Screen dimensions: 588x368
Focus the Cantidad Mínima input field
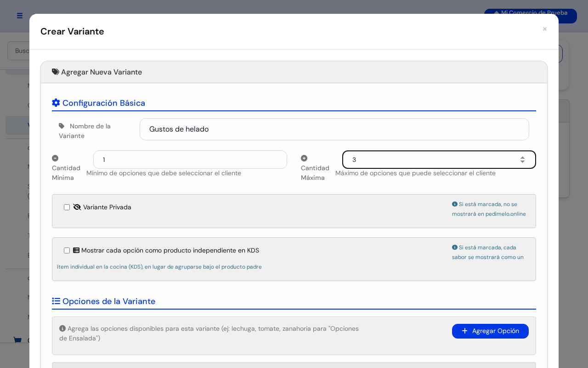click(190, 160)
